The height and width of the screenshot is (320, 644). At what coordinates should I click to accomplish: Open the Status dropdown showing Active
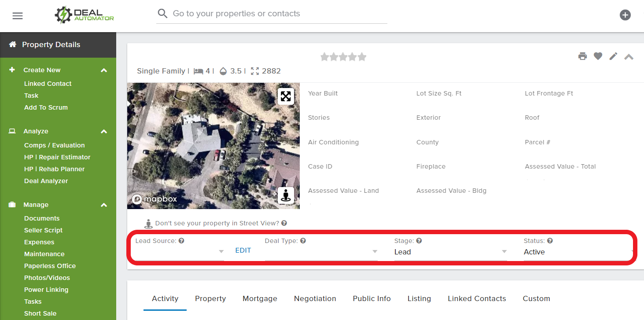[579, 252]
